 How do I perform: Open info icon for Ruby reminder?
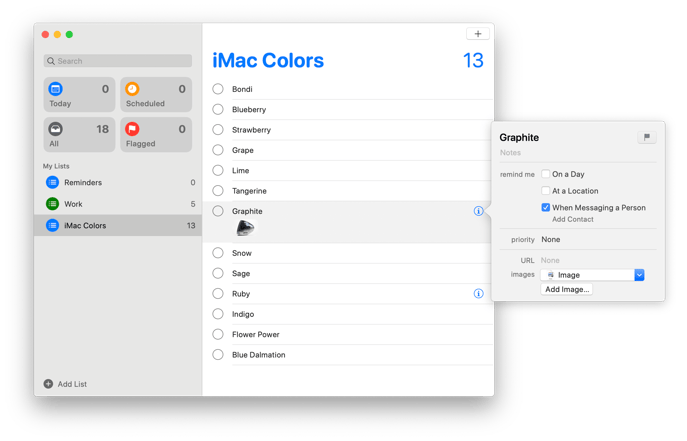[478, 293]
